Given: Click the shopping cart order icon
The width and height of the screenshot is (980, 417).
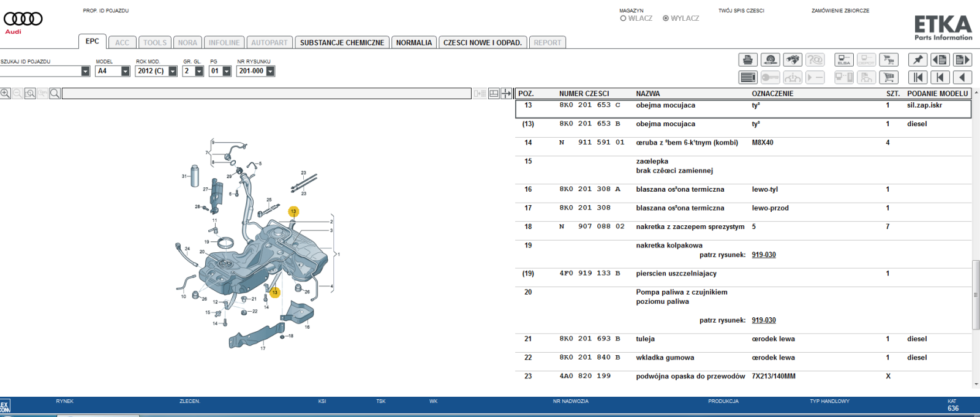Looking at the screenshot, I should point(889,77).
